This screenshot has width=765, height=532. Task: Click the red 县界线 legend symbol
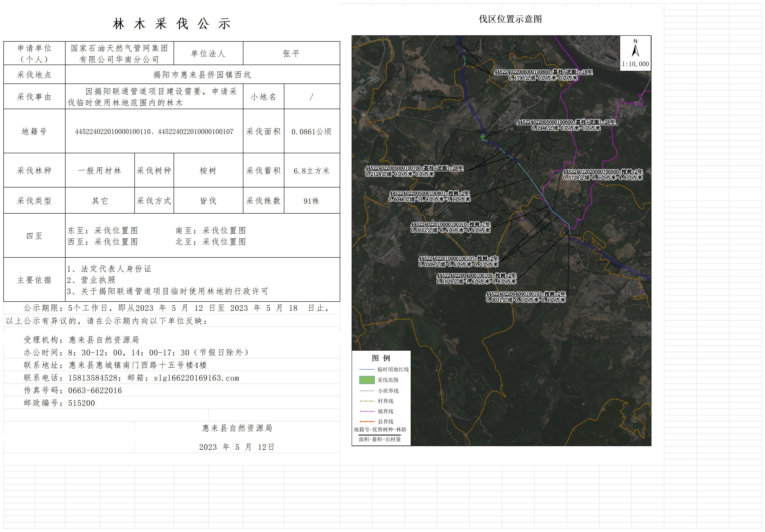coord(367,422)
